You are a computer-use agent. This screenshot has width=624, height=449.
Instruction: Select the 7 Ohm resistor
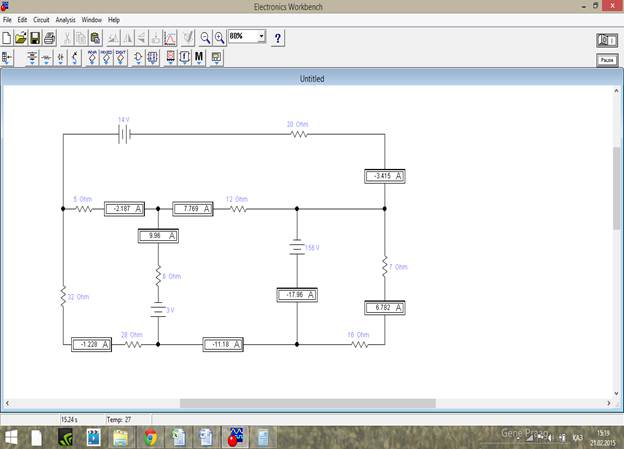coord(385,267)
